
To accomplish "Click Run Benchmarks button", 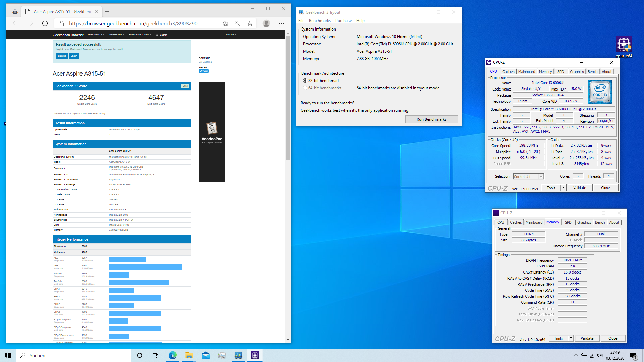I will tap(431, 119).
